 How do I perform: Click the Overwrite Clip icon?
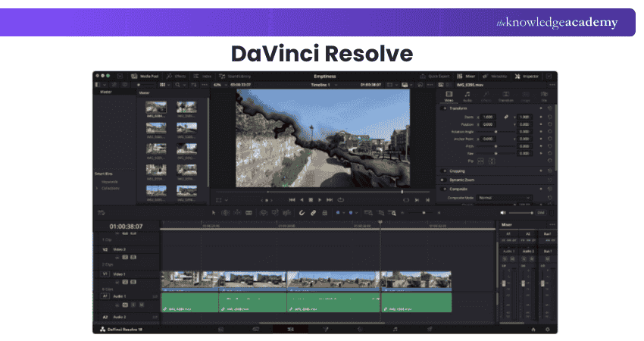pos(275,213)
